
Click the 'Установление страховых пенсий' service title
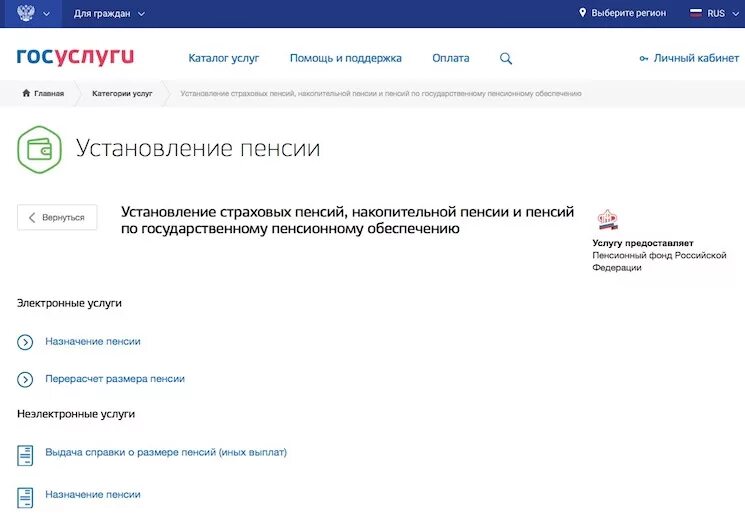[347, 220]
